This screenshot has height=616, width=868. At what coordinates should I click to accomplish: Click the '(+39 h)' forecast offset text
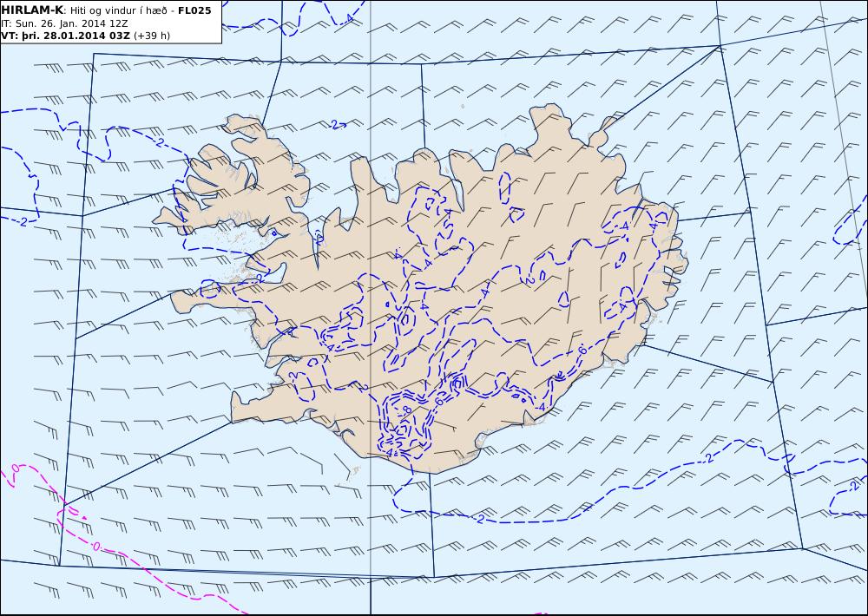[152, 36]
